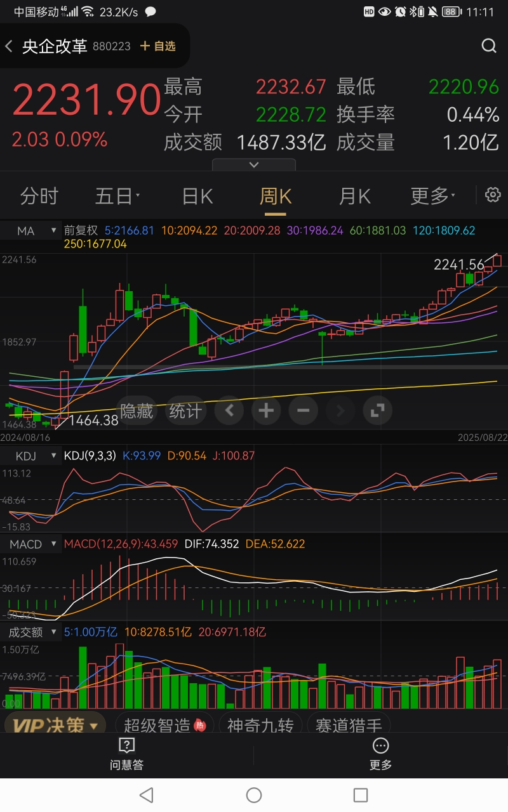Open the MA indicator dropdown

click(30, 231)
